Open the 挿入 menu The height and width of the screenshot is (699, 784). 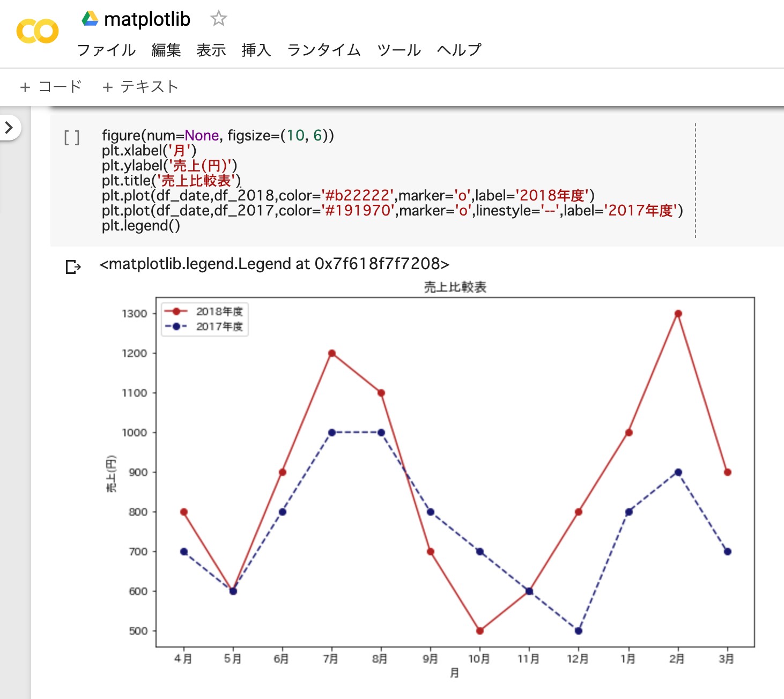256,50
